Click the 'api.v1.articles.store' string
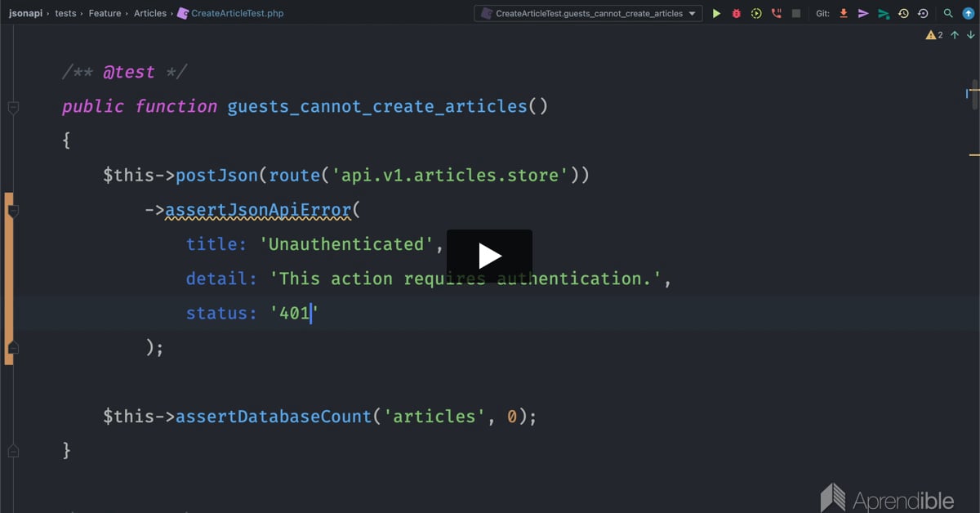The height and width of the screenshot is (513, 980). click(x=449, y=175)
